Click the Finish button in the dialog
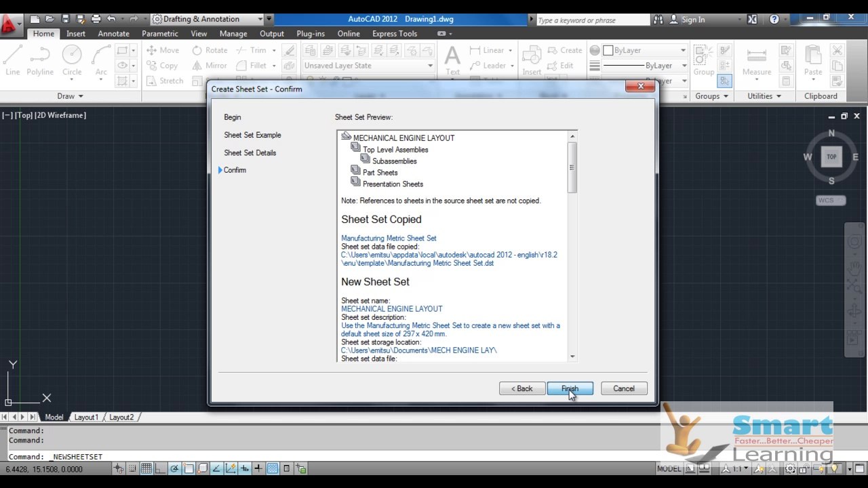 pos(570,388)
